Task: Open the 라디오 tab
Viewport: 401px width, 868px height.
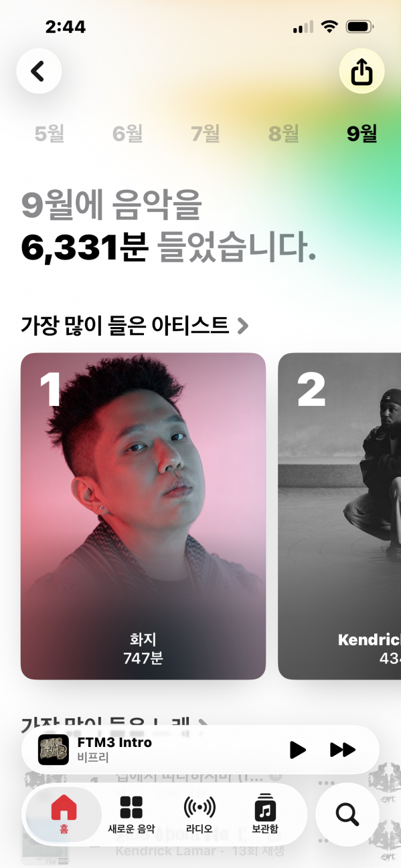Action: pyautogui.click(x=199, y=814)
